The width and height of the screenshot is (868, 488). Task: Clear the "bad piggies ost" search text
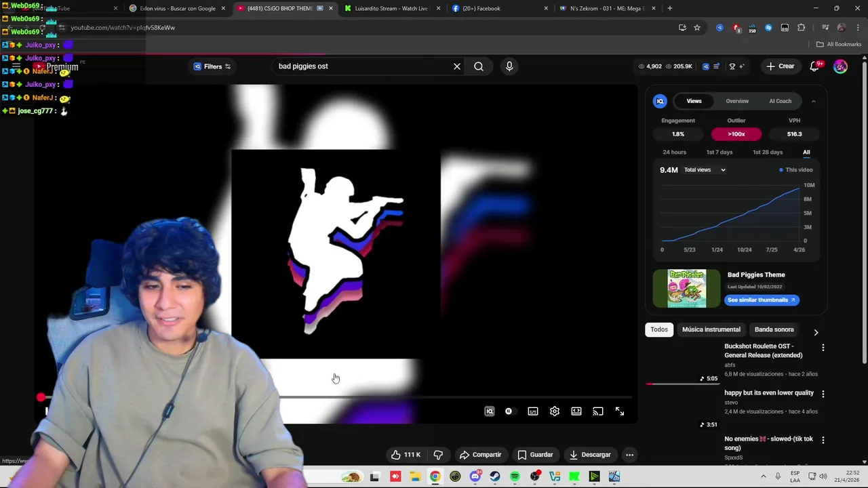pyautogui.click(x=457, y=66)
